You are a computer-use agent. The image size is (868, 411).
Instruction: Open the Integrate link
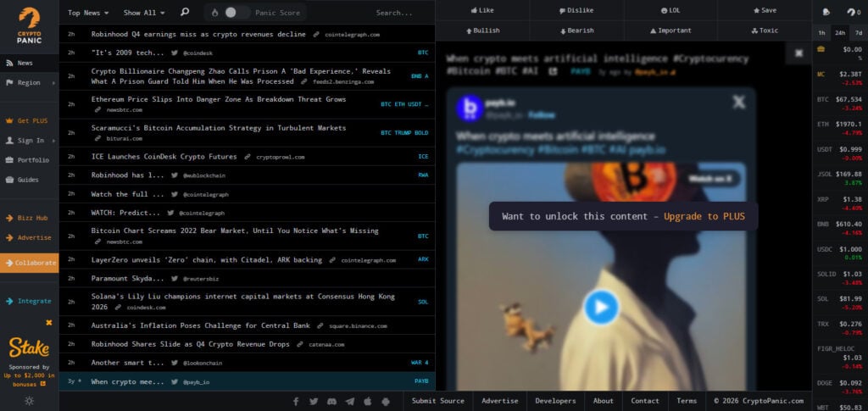click(x=30, y=301)
